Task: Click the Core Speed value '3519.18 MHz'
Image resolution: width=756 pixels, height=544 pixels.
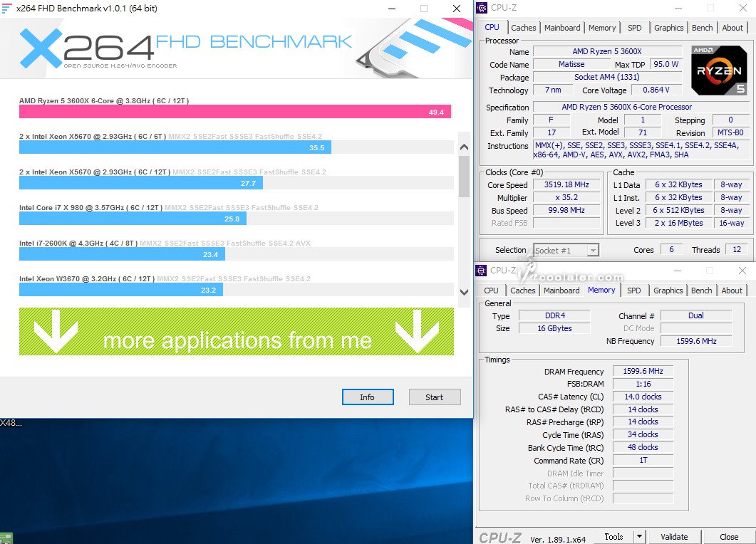Action: (566, 184)
